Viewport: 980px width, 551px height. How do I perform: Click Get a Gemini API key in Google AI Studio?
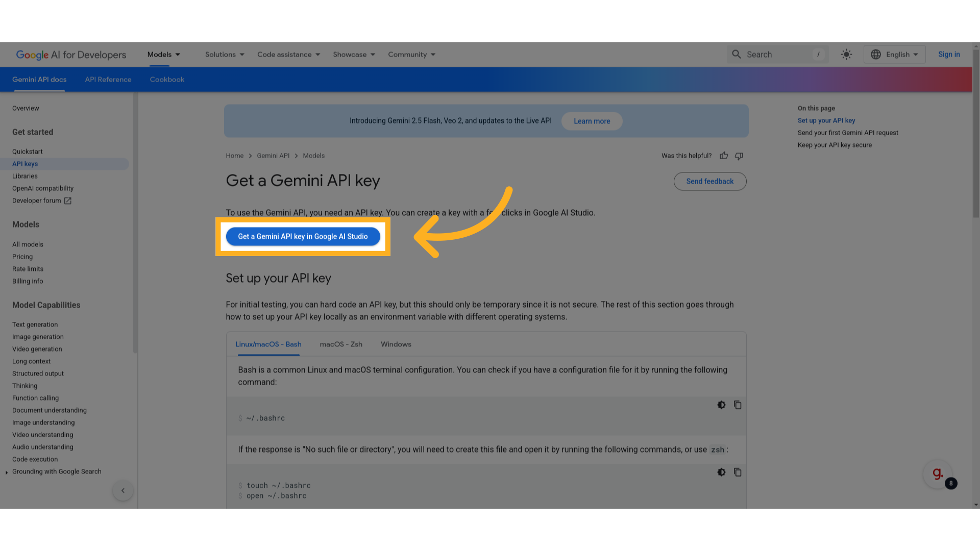303,236
